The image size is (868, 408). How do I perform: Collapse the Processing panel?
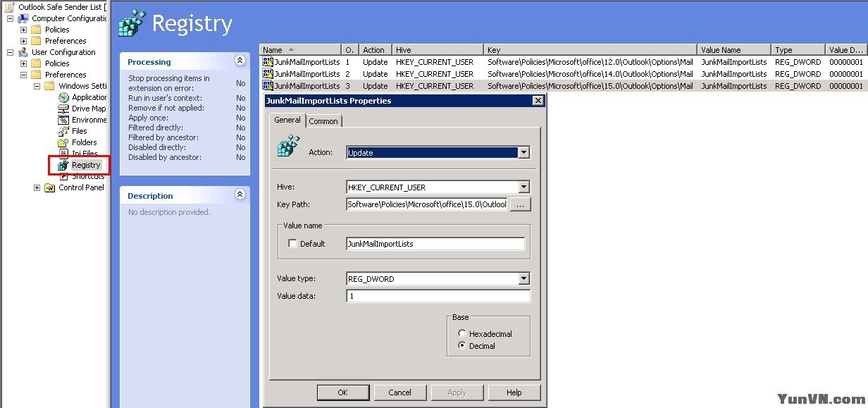240,61
